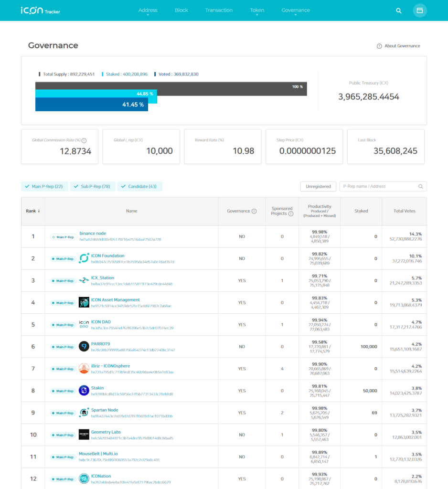This screenshot has height=489, width=448.
Task: Click Stakin staked value 50,000
Action: (x=370, y=391)
